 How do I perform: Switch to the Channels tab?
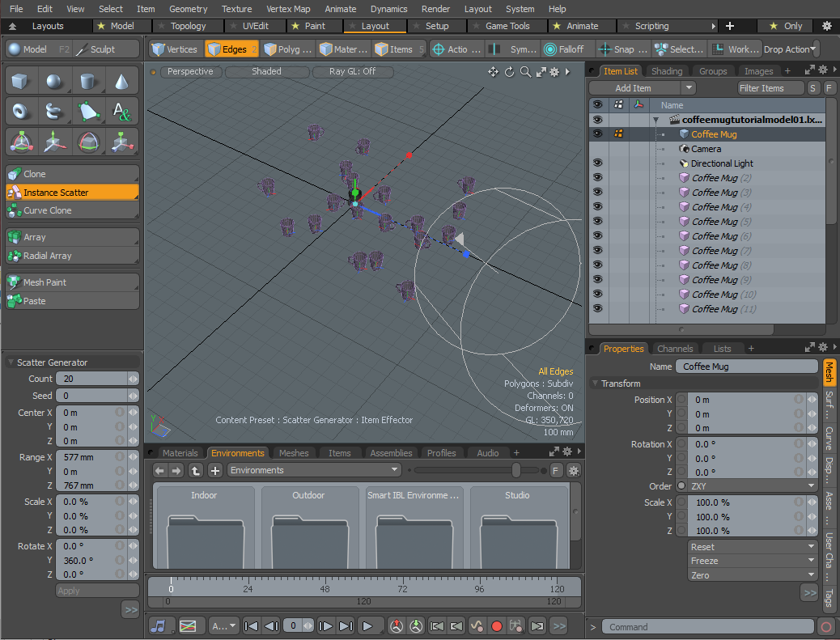pos(674,349)
